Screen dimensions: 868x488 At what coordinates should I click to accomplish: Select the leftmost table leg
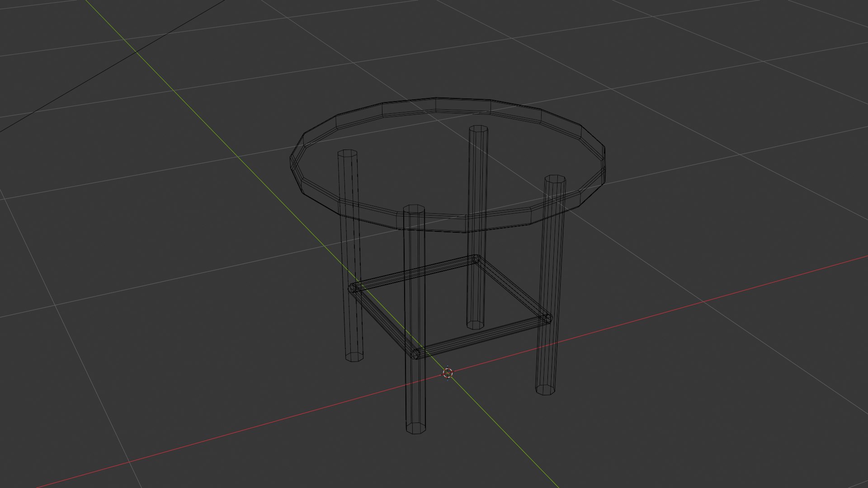(350, 255)
